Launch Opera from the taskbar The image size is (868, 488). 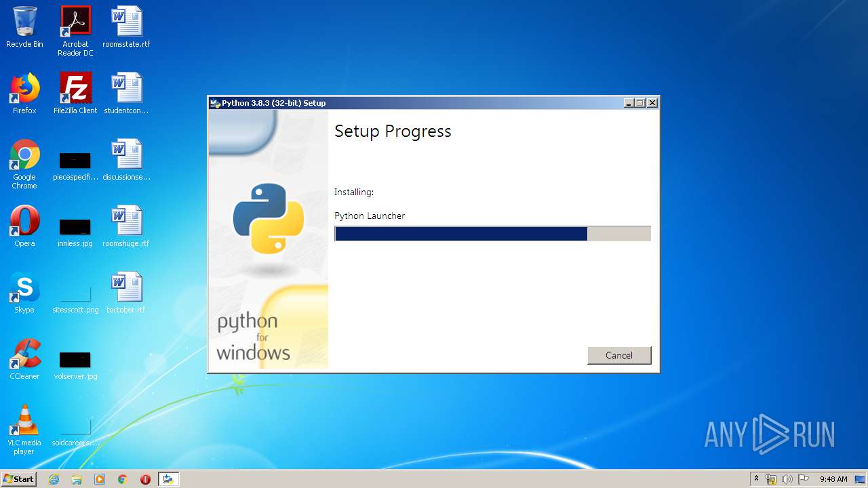point(145,479)
